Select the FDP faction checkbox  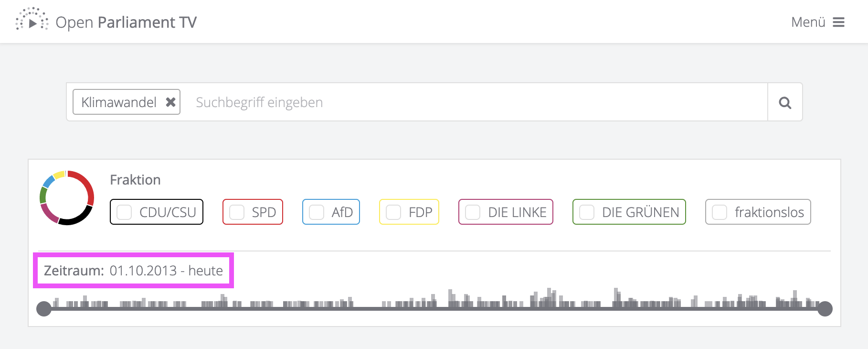393,212
